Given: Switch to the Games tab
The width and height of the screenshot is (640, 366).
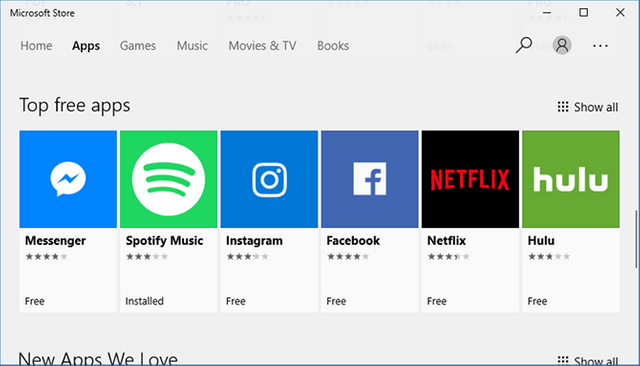Looking at the screenshot, I should tap(138, 46).
